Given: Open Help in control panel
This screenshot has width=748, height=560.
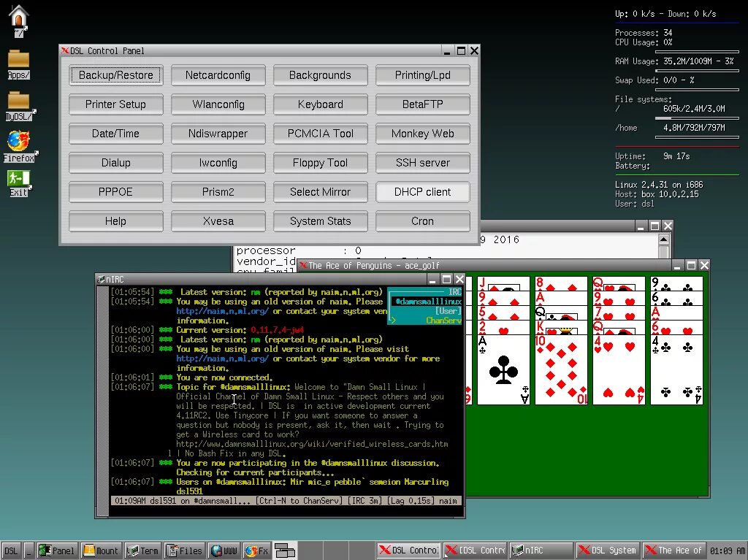Looking at the screenshot, I should pos(116,220).
